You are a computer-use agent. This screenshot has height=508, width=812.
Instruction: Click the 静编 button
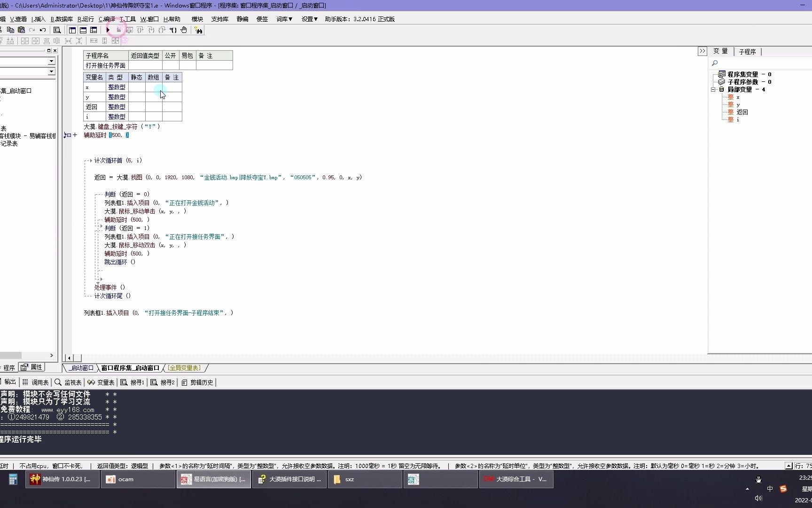[x=242, y=19]
